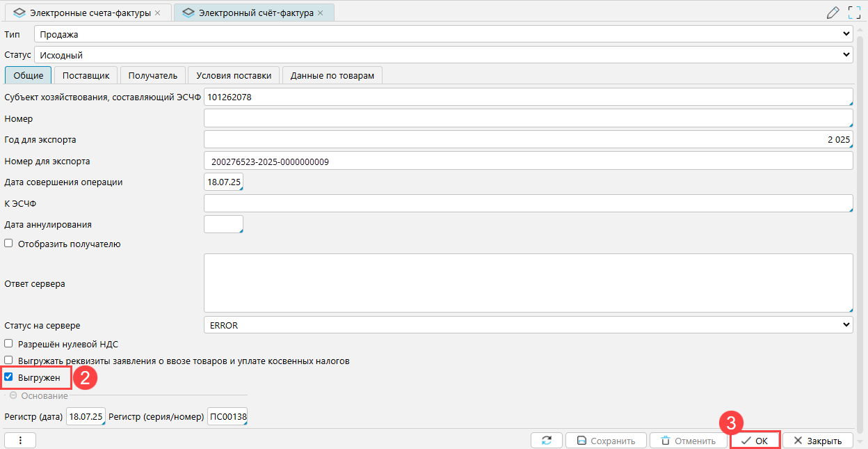Image resolution: width=868 pixels, height=449 pixels.
Task: Collapse the Основание section
Action: pyautogui.click(x=13, y=395)
